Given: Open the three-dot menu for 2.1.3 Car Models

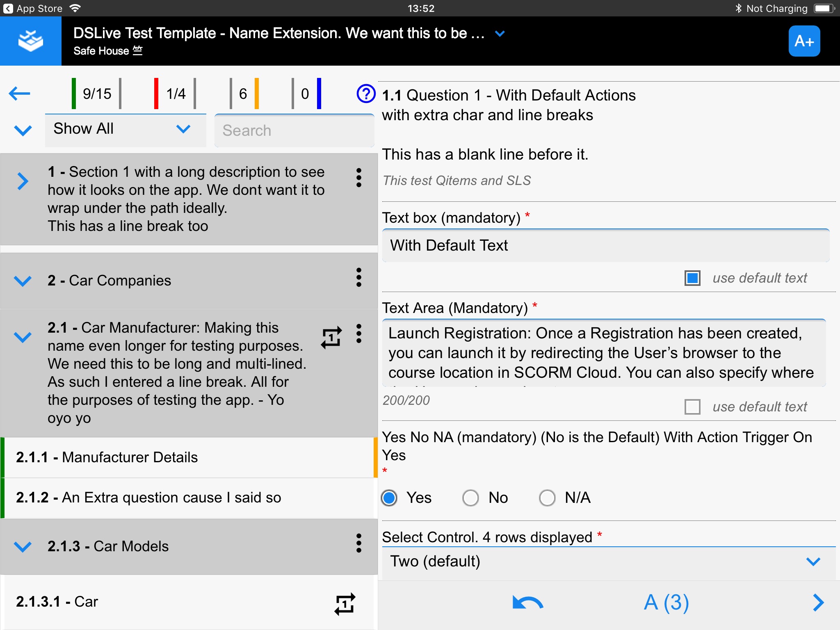Looking at the screenshot, I should (359, 543).
